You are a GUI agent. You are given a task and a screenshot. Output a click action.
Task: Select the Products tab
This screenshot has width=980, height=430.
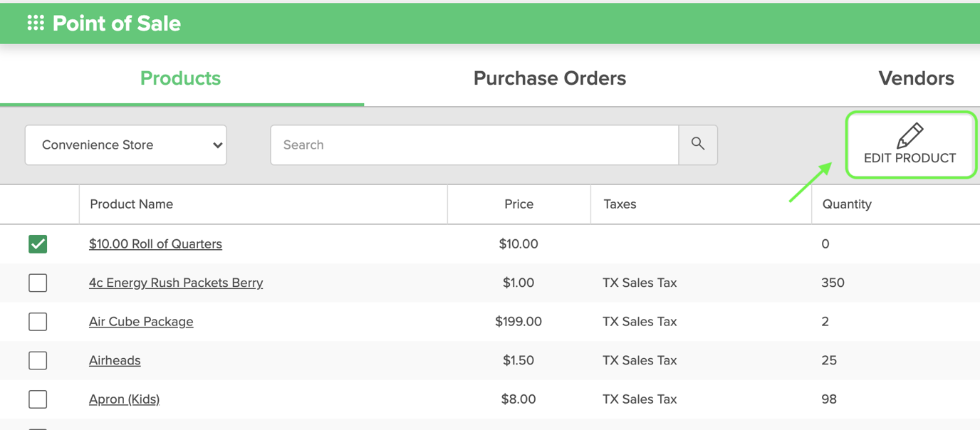pos(180,78)
